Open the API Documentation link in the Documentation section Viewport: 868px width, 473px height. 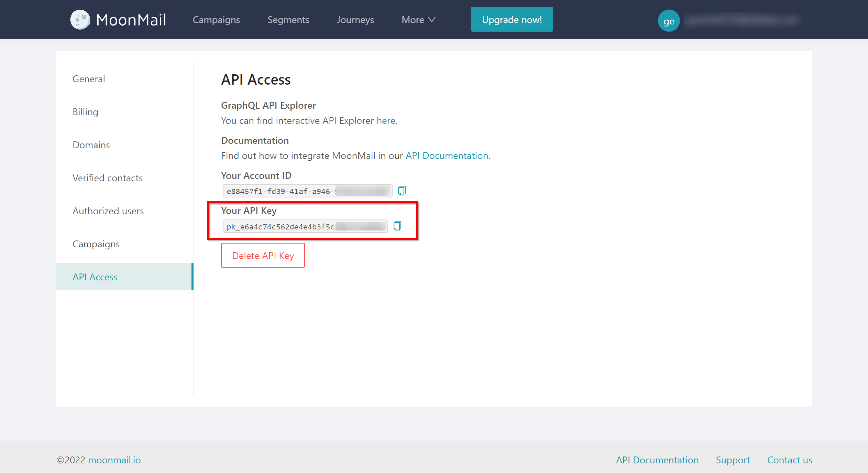447,155
